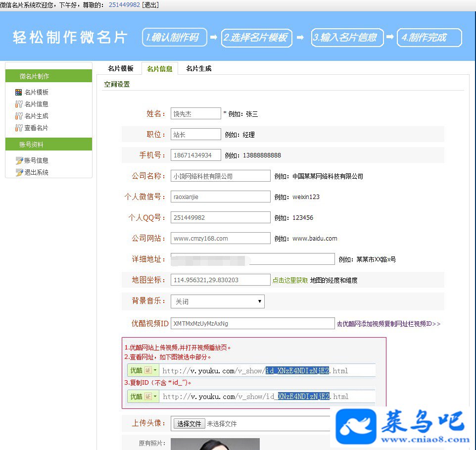Click the 名片生成 tools icon in sidebar
Image resolution: width=476 pixels, height=450 pixels.
(x=18, y=116)
